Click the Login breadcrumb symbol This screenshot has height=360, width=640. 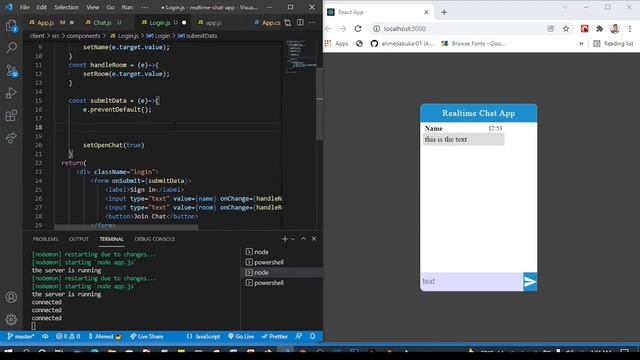[158, 36]
